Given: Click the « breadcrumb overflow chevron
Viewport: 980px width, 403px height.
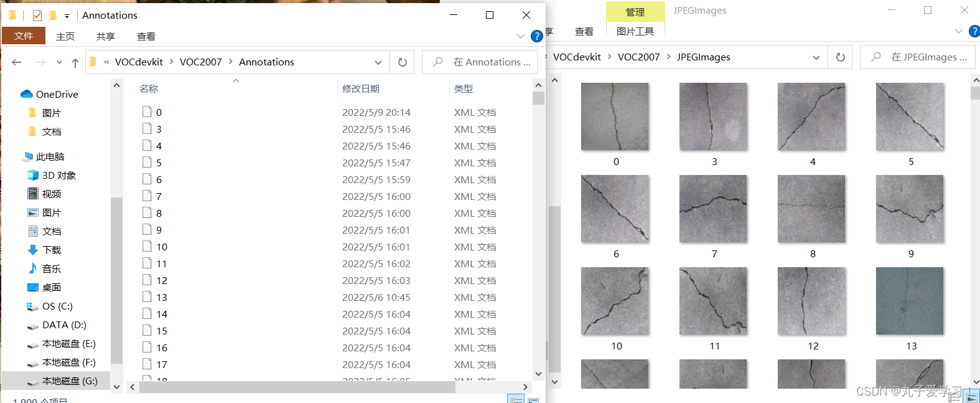Looking at the screenshot, I should tap(106, 62).
